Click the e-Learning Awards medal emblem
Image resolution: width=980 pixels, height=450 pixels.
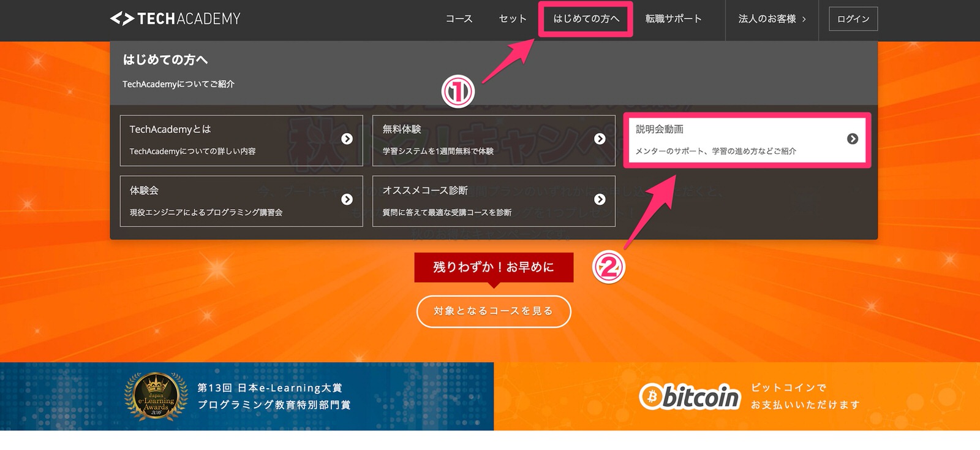click(156, 396)
